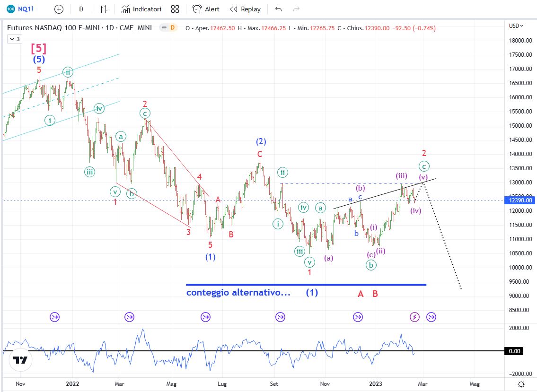Click the 8500.00 price axis label
Image resolution: width=537 pixels, height=392 pixels.
tap(521, 310)
